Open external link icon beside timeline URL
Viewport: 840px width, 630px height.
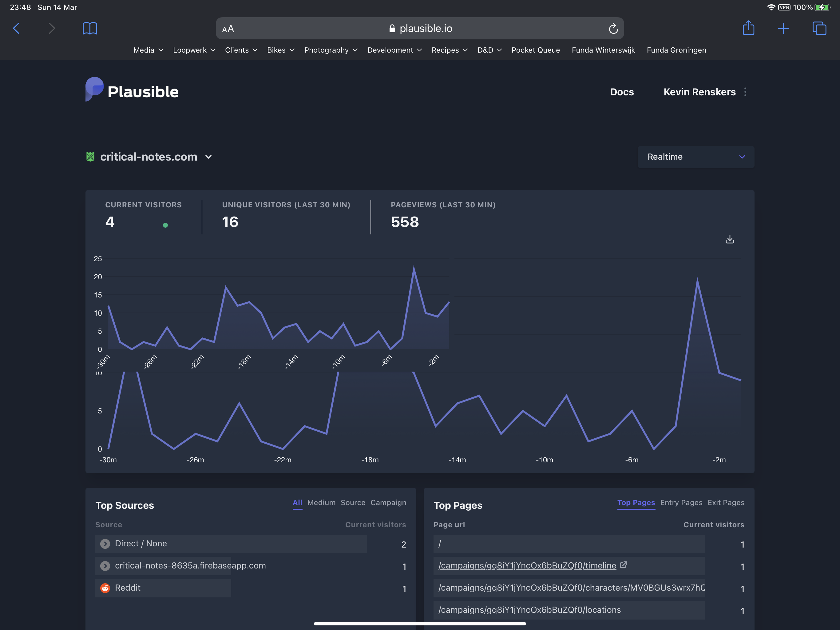(x=623, y=565)
